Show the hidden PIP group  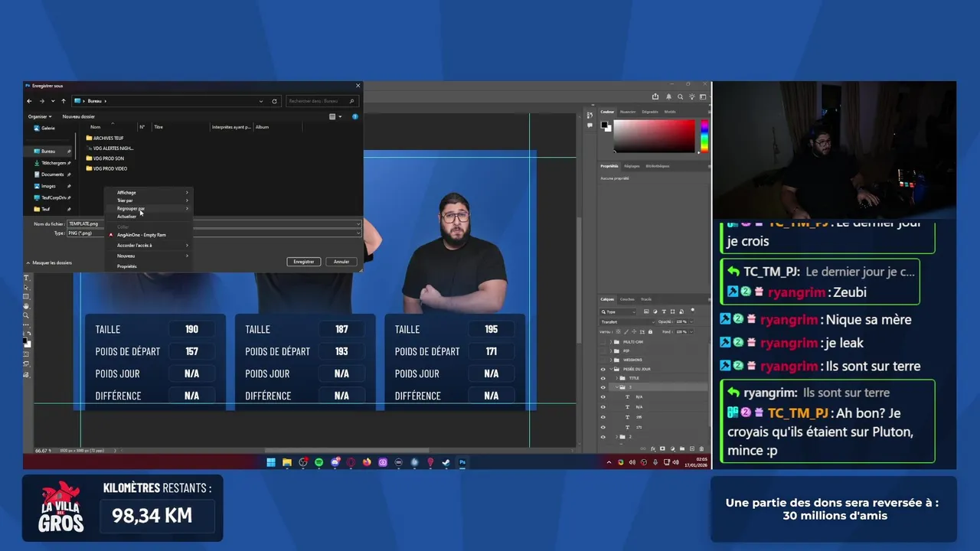[603, 350]
